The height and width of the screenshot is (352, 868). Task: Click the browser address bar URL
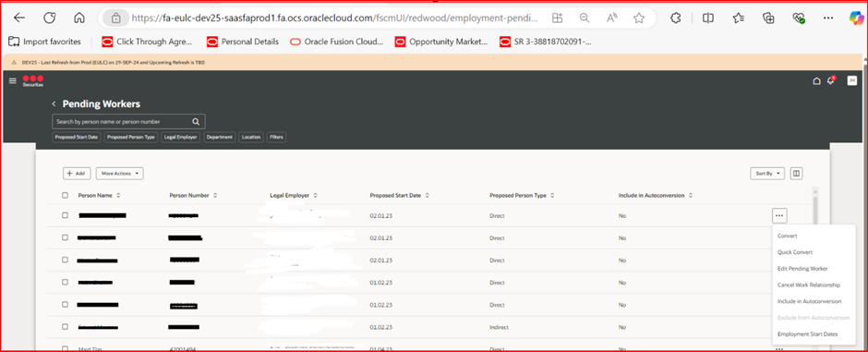click(335, 18)
